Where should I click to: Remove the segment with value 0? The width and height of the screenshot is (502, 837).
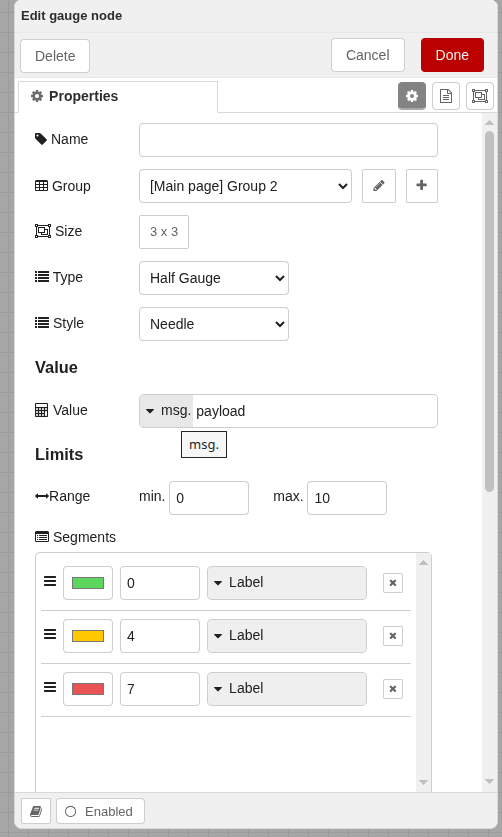pos(393,583)
